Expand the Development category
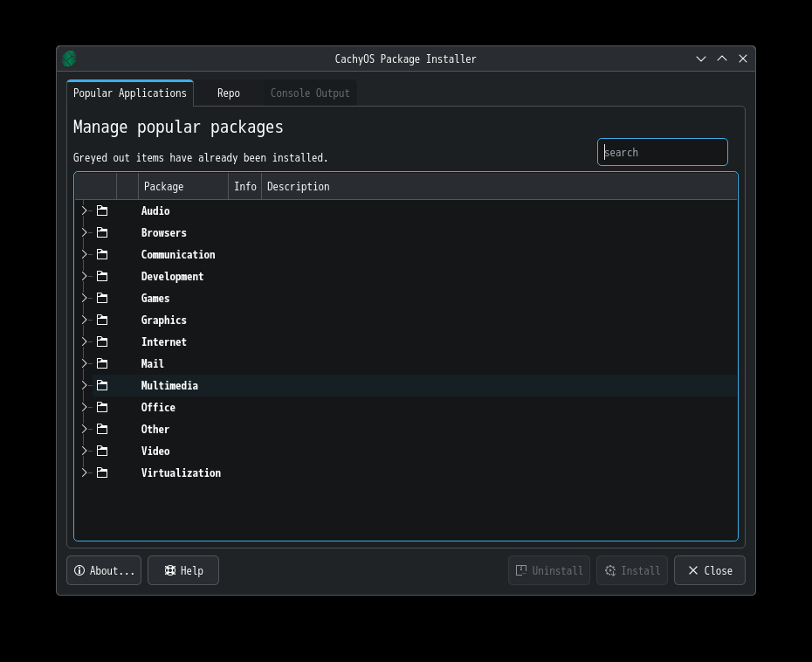Viewport: 812px width, 662px height. (x=83, y=276)
